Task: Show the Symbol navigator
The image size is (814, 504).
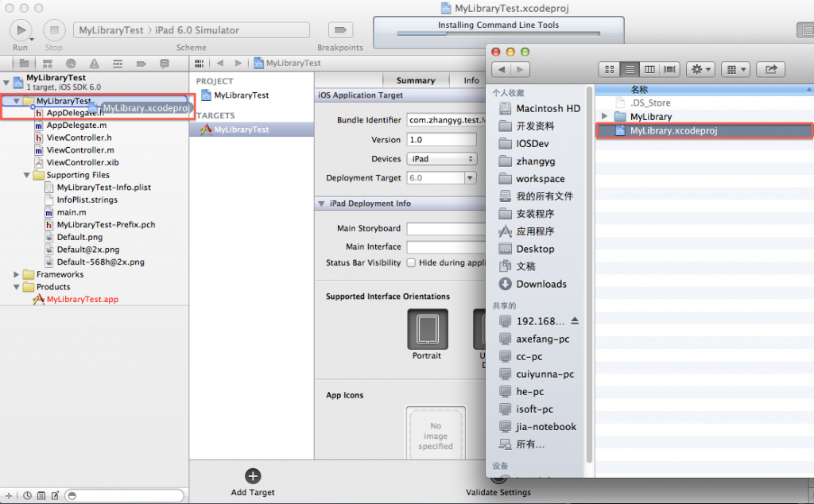Action: pyautogui.click(x=47, y=64)
